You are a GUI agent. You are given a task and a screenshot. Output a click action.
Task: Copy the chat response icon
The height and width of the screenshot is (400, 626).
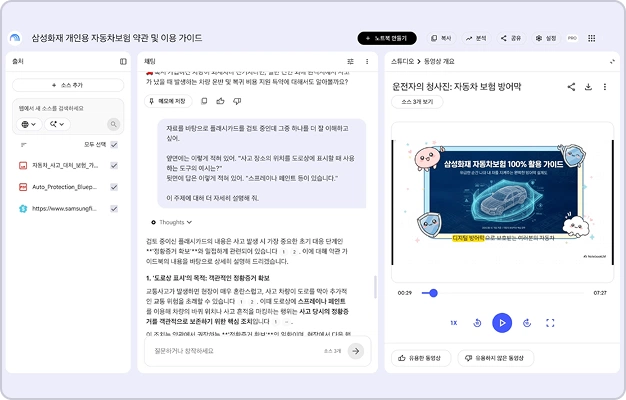(x=204, y=101)
